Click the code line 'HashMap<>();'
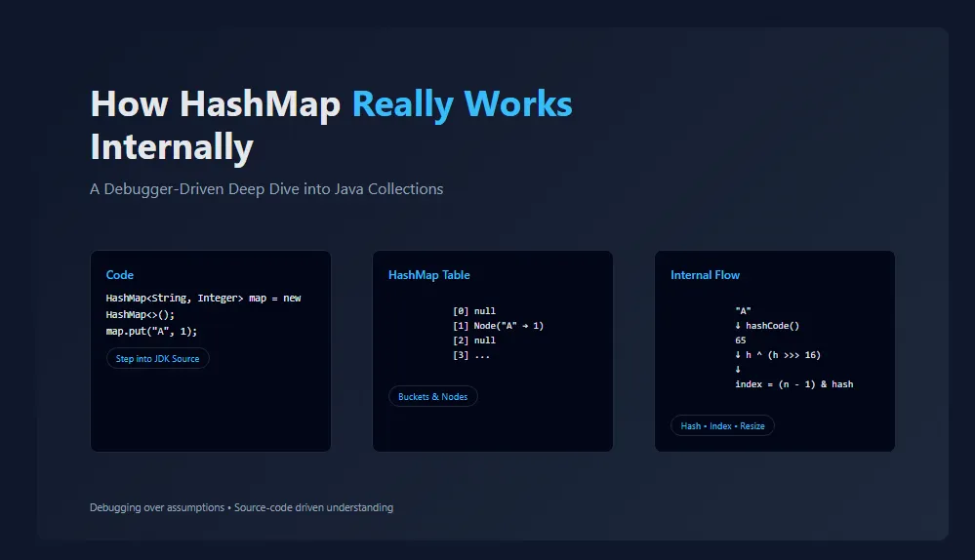 click(x=140, y=314)
